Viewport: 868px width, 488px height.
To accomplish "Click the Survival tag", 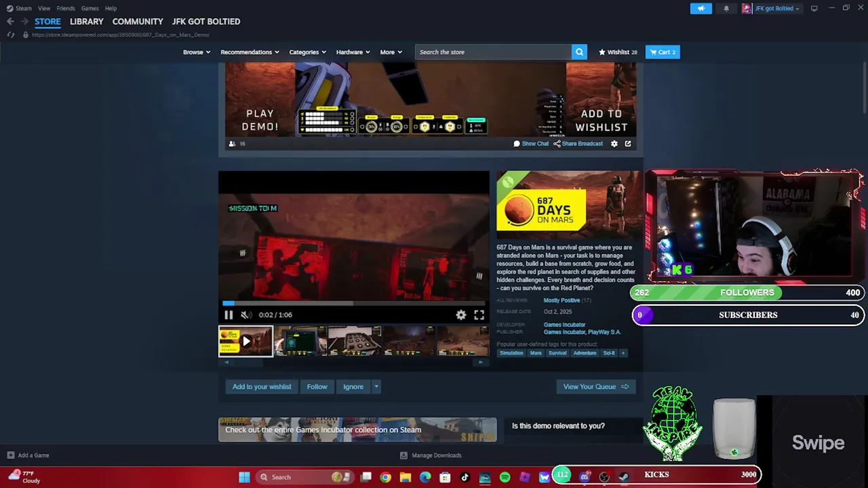I will 557,353.
